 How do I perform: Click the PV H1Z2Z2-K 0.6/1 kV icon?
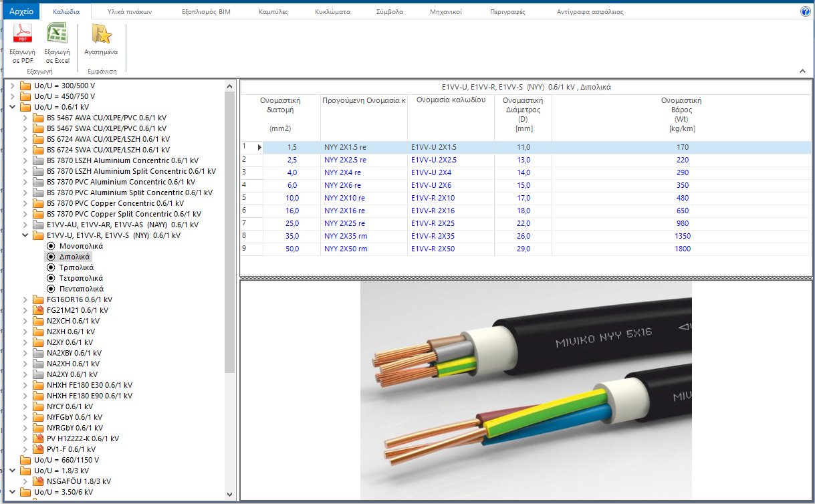(39, 438)
